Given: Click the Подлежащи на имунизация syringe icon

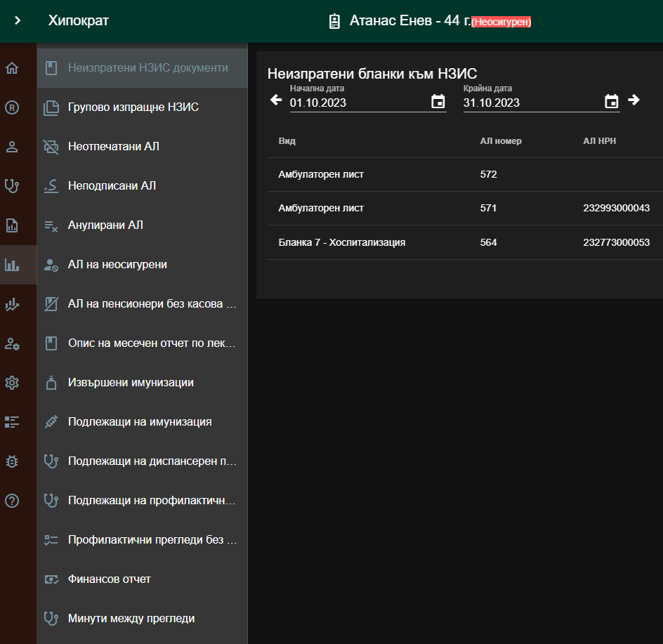Looking at the screenshot, I should (51, 422).
